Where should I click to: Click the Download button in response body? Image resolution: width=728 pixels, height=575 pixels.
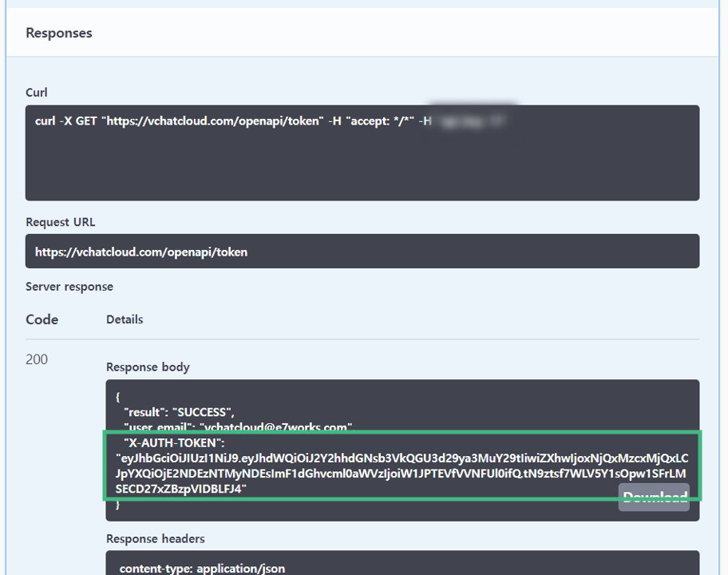click(x=654, y=498)
